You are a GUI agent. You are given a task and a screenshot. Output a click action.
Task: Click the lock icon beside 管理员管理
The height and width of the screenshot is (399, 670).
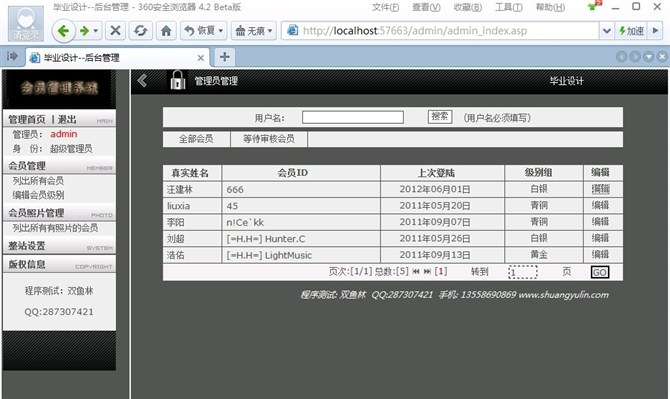pos(178,80)
